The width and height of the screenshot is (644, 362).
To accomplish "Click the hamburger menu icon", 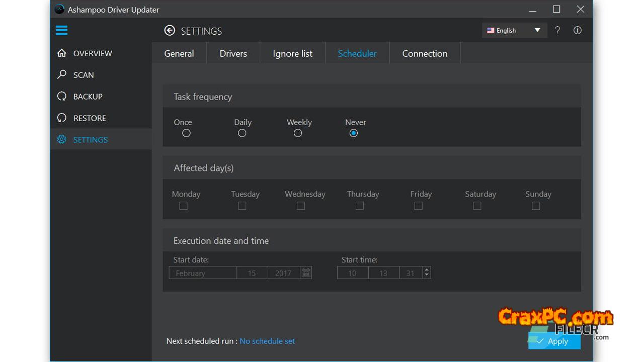I will [x=61, y=31].
